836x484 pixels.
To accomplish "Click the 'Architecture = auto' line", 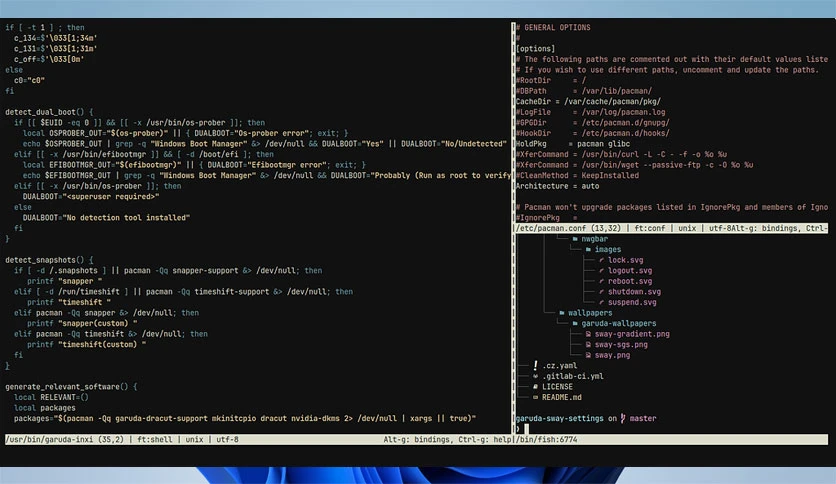I will (x=557, y=186).
